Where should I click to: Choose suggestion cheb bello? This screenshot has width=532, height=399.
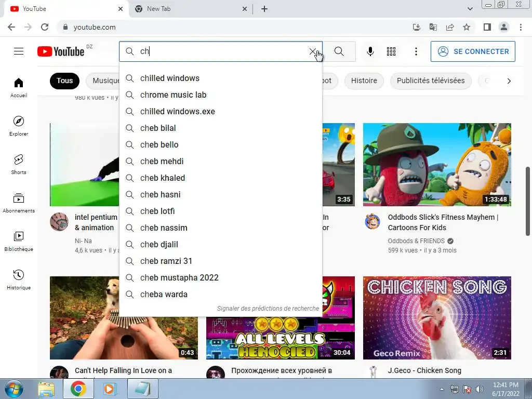pyautogui.click(x=220, y=144)
